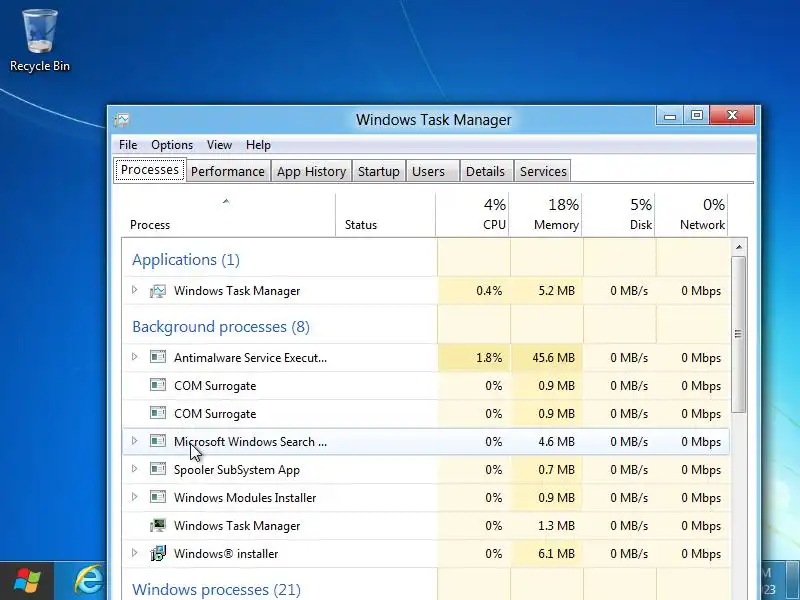
Task: Click the 0.7 MB memory value
Action: coord(556,470)
